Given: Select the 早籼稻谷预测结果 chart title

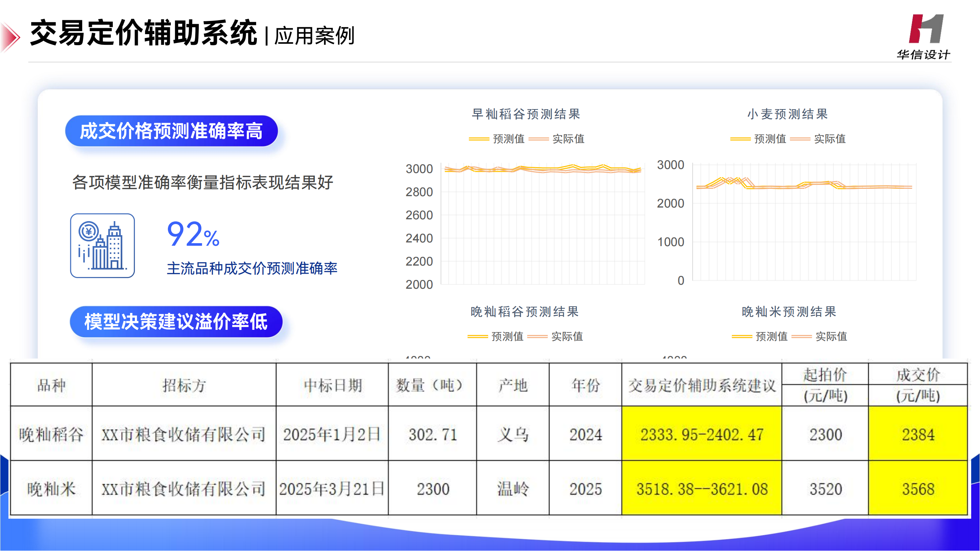Looking at the screenshot, I should coord(526,114).
